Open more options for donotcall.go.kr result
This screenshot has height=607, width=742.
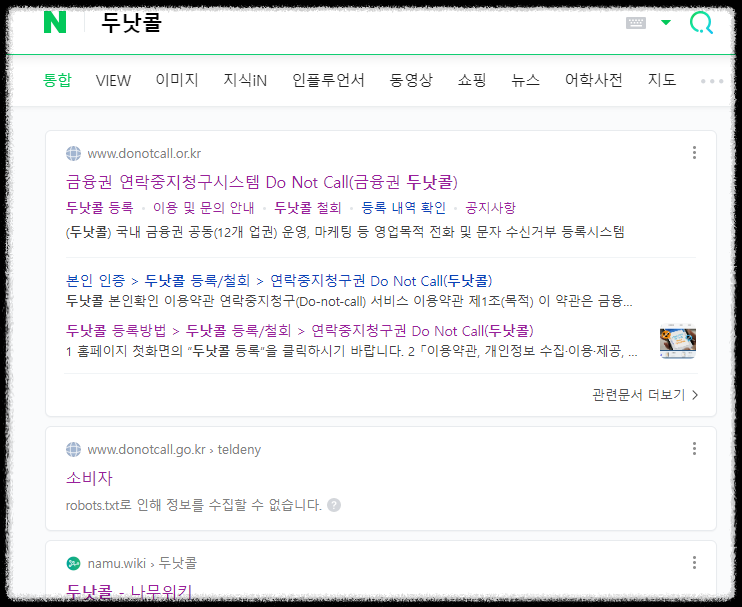694,449
